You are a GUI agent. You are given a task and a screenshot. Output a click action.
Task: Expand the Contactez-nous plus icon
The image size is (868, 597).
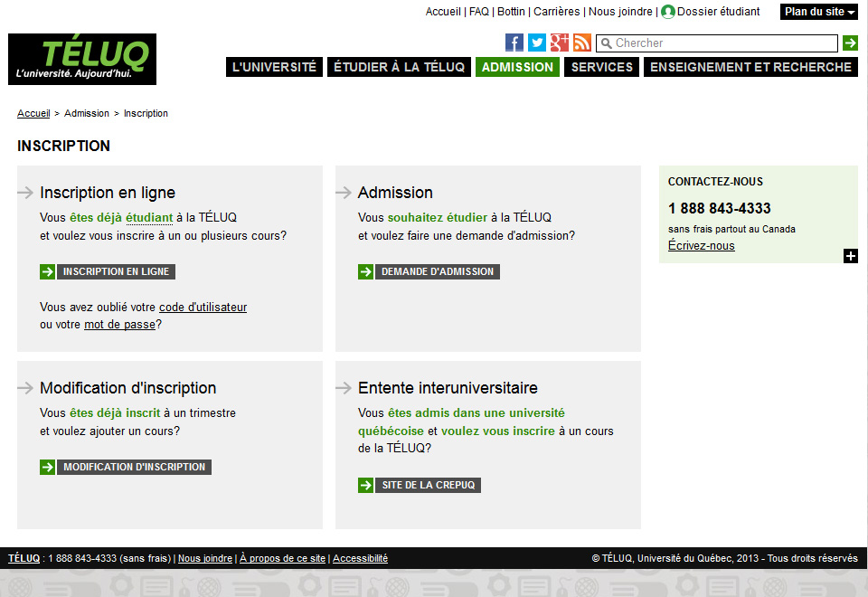(x=850, y=256)
